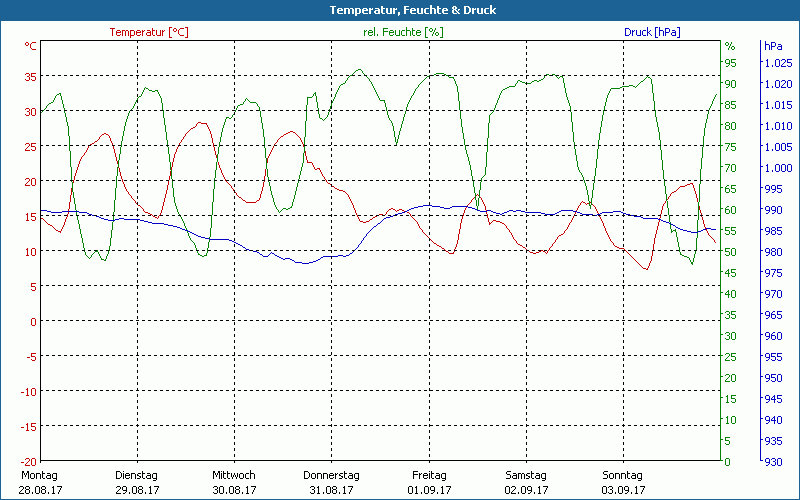Click the date '31.08.17'
The image size is (800, 500).
click(x=331, y=490)
